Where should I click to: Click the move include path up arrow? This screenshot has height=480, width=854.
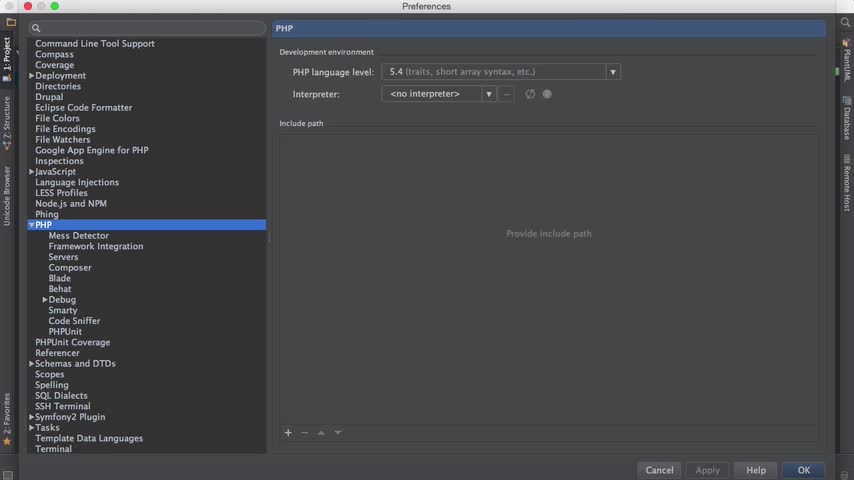pyautogui.click(x=321, y=433)
